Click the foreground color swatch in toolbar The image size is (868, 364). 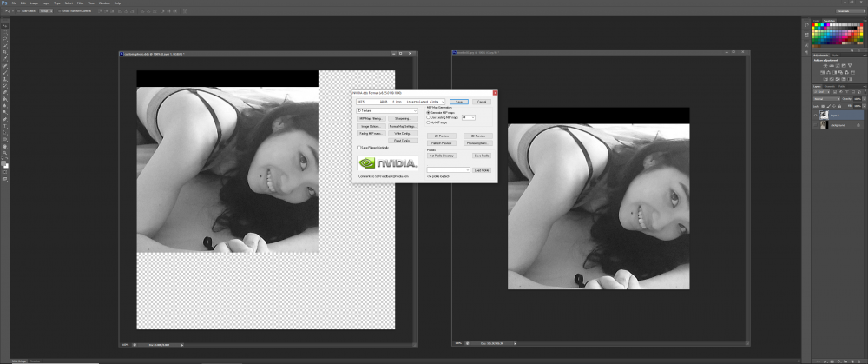(x=3, y=162)
